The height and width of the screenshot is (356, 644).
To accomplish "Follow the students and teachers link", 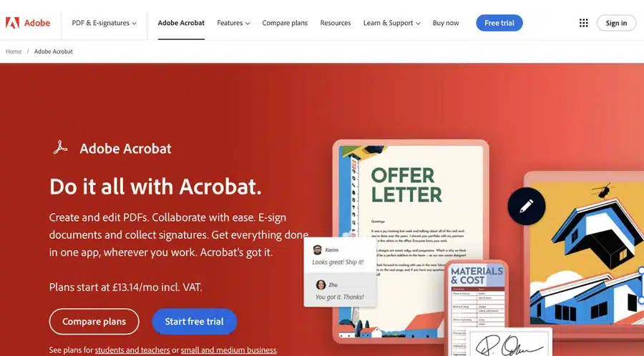I will point(132,350).
